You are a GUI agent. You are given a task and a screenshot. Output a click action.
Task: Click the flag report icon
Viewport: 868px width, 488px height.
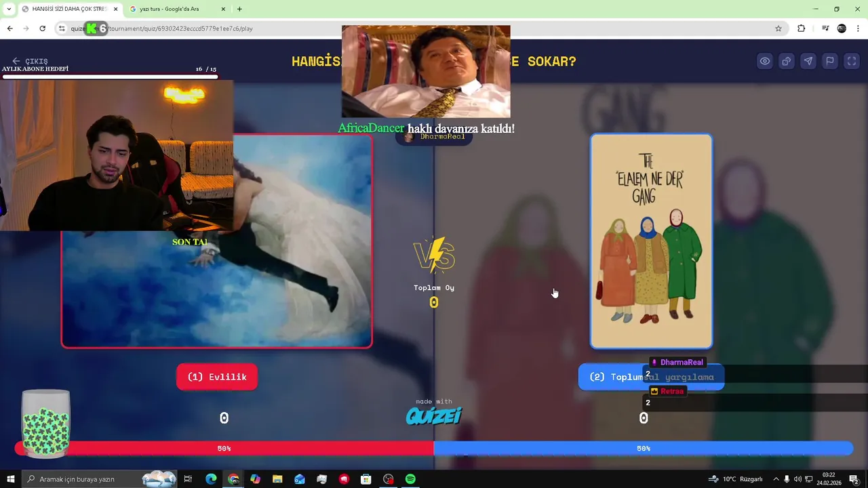pos(830,61)
